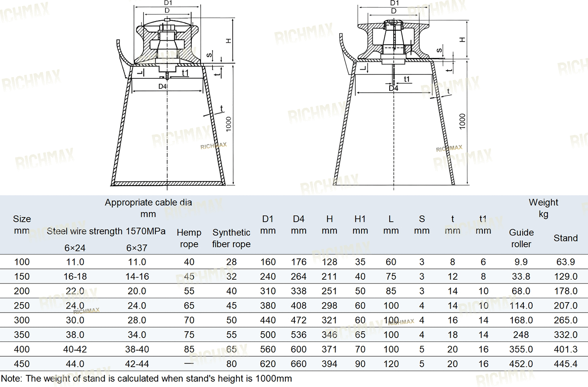
Task: Click the 9.9 guide roller weight cell
Action: tap(521, 262)
